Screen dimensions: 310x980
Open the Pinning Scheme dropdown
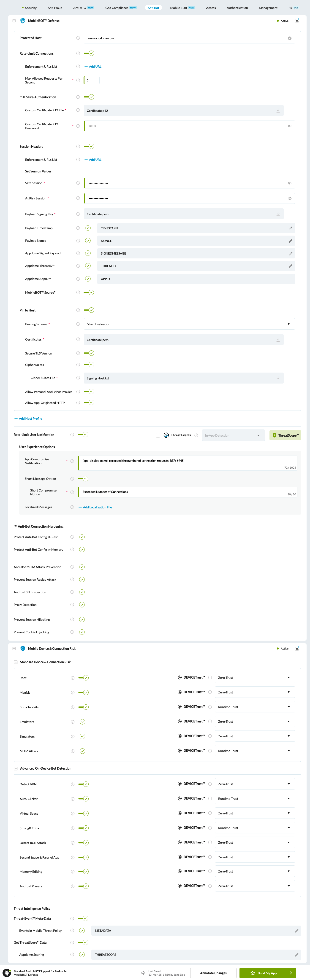click(189, 324)
